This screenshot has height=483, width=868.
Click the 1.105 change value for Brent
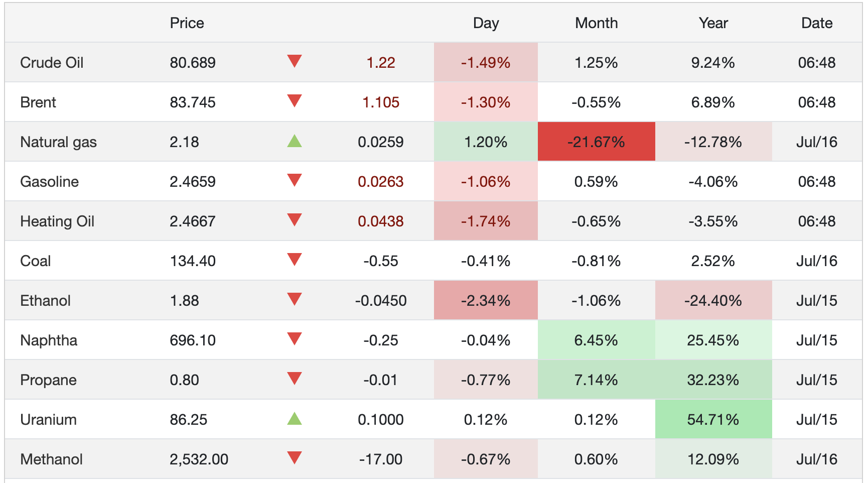click(x=381, y=102)
